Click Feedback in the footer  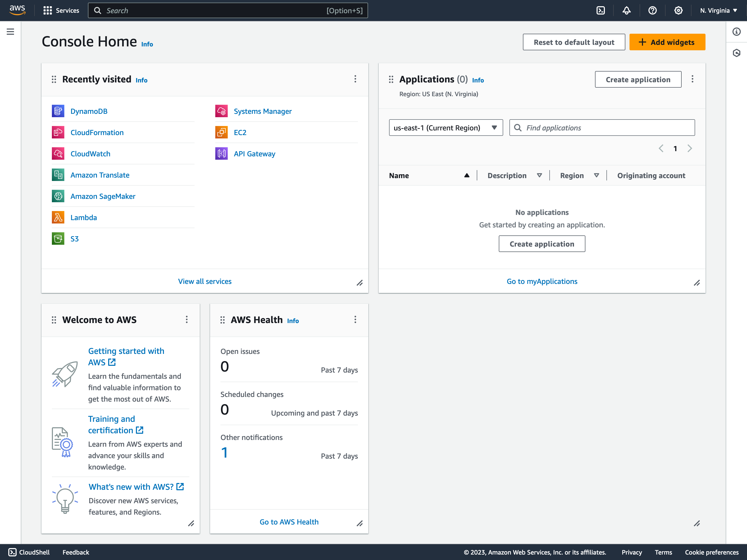[76, 552]
